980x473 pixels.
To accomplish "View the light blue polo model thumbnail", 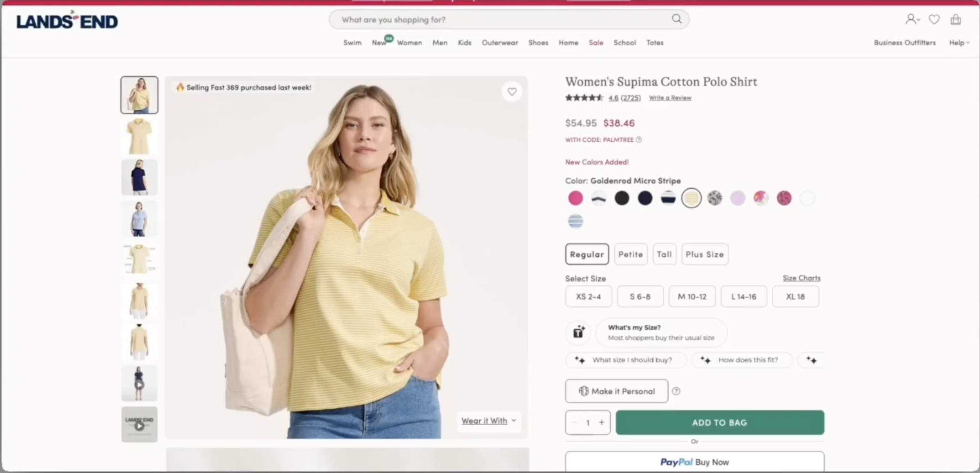I will (139, 219).
